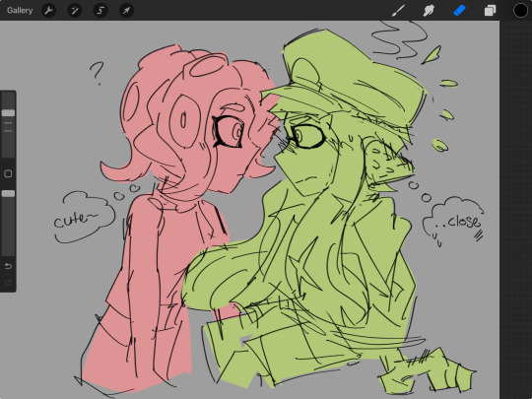
Task: Select the Eraser tool
Action: (x=460, y=11)
